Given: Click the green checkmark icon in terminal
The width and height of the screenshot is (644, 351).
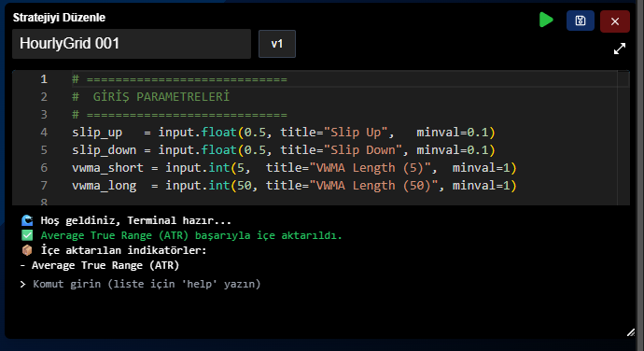Looking at the screenshot, I should [x=27, y=235].
